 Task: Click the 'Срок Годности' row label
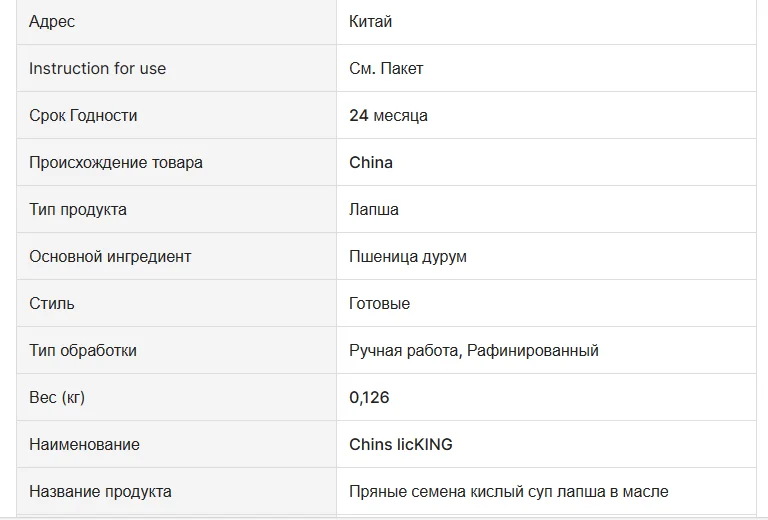[83, 115]
